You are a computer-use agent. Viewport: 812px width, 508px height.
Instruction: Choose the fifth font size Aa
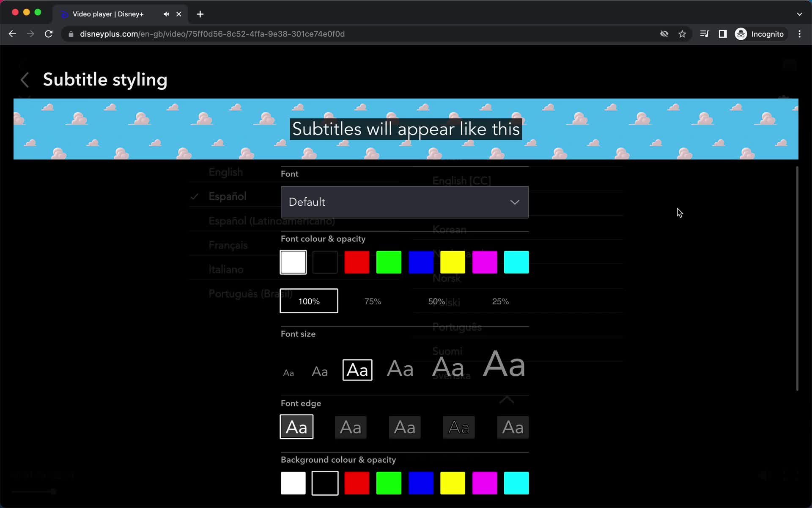tap(448, 367)
